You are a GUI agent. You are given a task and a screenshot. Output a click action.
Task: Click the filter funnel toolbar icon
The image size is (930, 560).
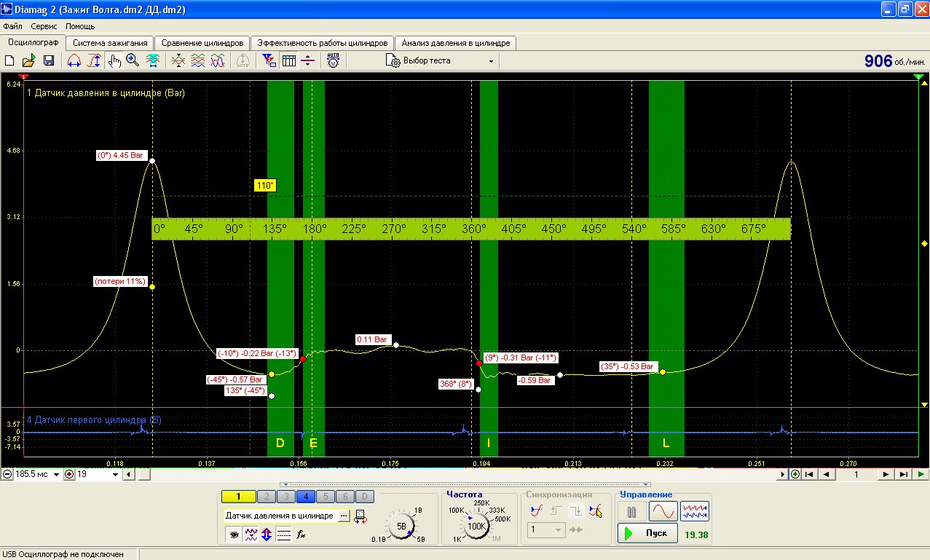click(x=269, y=61)
